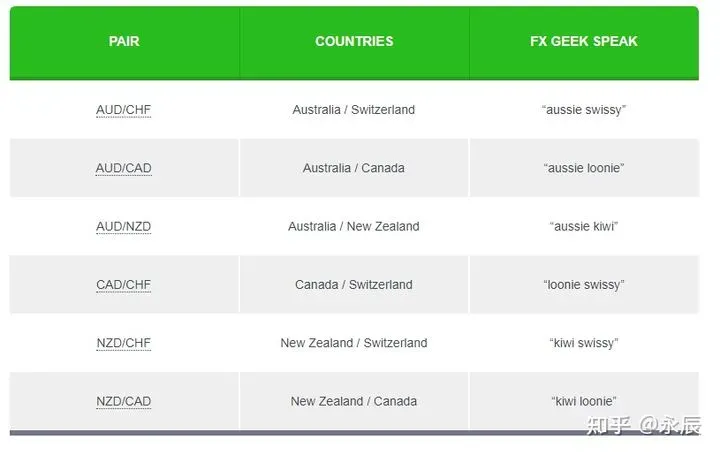Screen dimensions: 720x455
Task: Click the FX GEEK SPEAK column header
Action: (x=583, y=42)
